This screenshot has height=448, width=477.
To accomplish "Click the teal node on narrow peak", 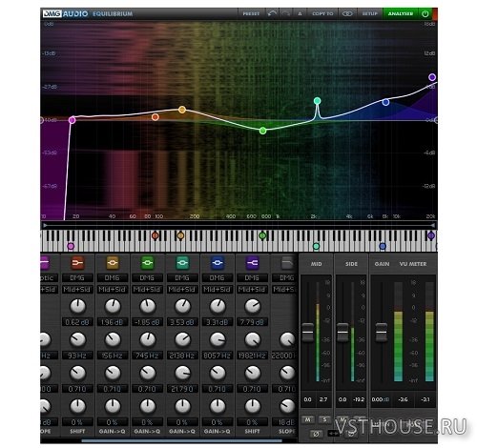I will click(x=317, y=101).
